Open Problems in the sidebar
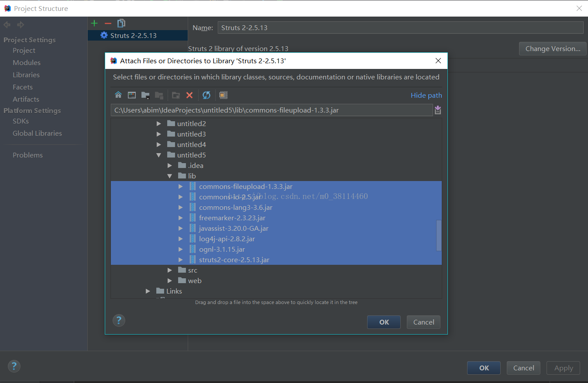 pos(28,155)
